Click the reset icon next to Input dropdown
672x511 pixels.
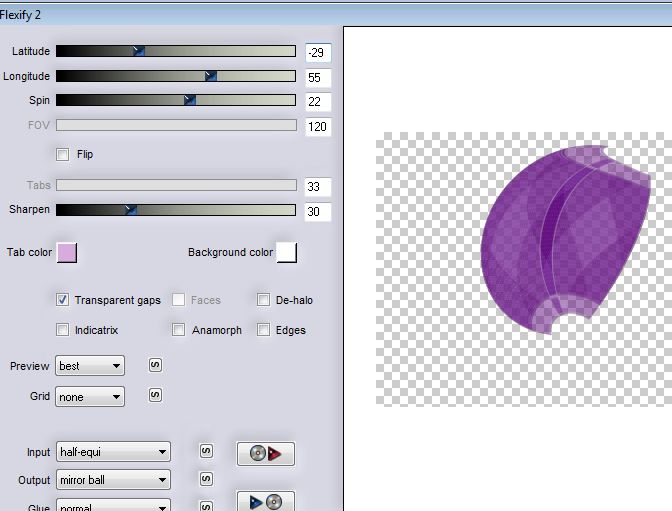pos(206,451)
